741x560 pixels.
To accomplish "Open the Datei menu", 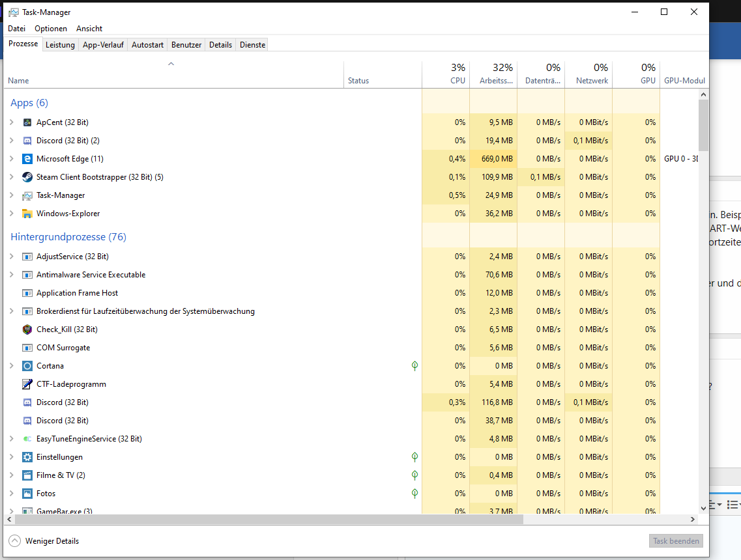I will [x=16, y=29].
